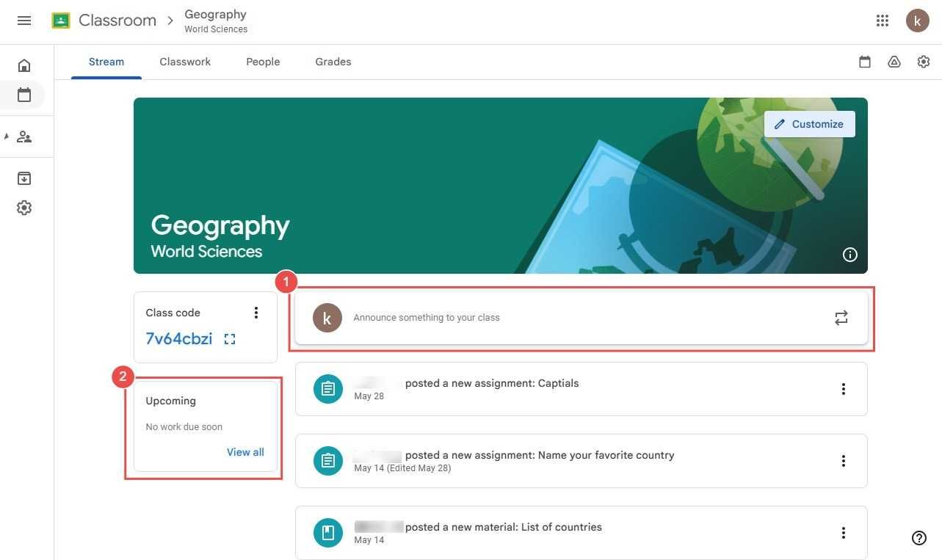Screen dimensions: 942x560
Task: Click 'No work due soon' text
Action: [x=184, y=426]
